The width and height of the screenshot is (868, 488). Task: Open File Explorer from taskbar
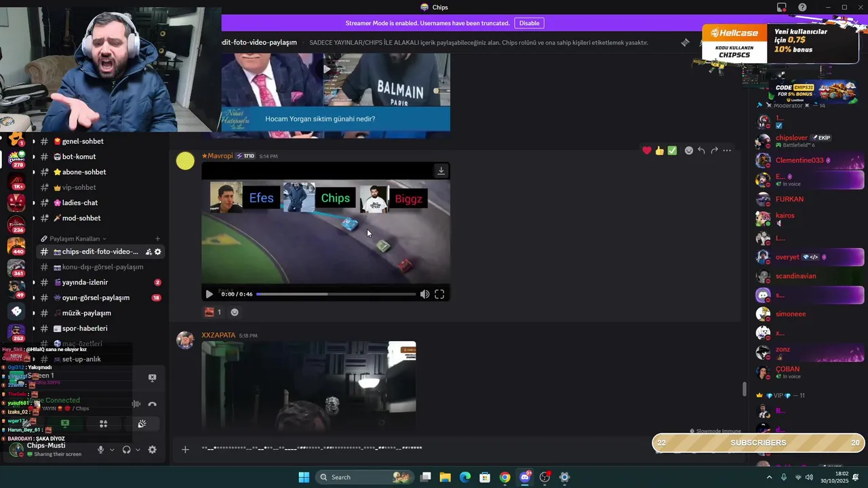click(446, 477)
